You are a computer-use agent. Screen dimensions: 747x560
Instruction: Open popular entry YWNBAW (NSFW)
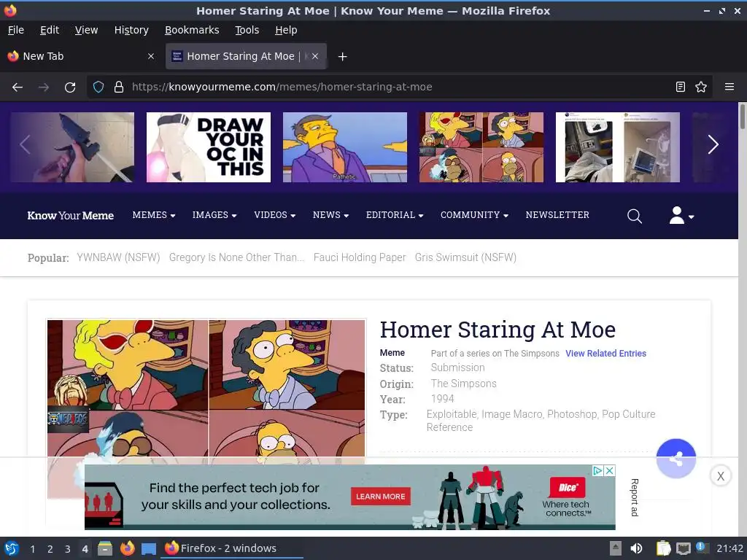coord(118,257)
